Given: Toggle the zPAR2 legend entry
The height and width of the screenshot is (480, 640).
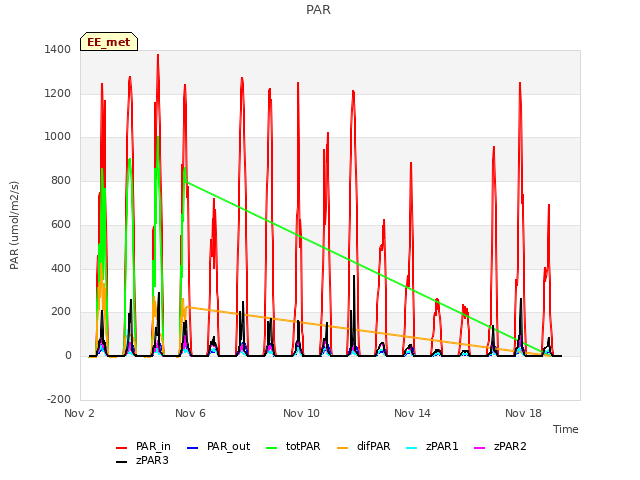Looking at the screenshot, I should point(500,447).
